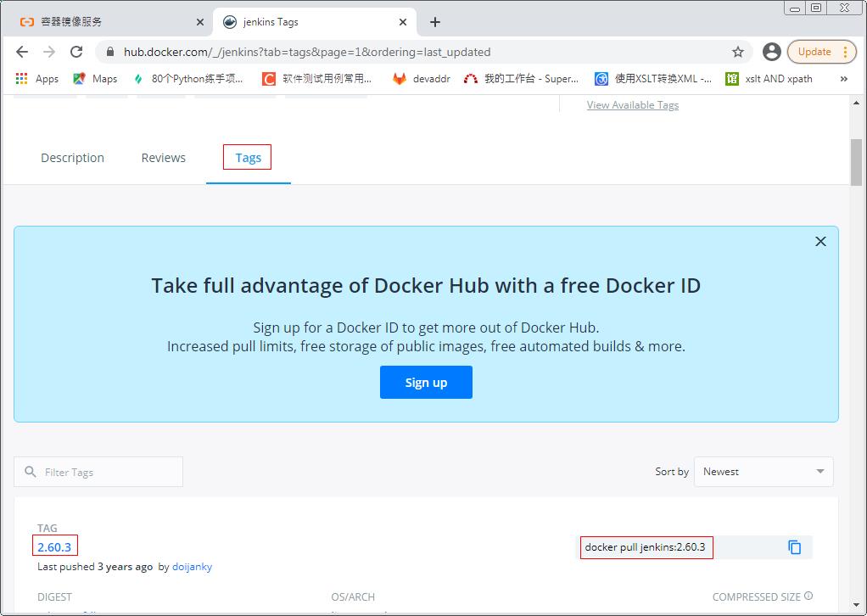Click the page vertical scrollbar thumb
867x616 pixels.
[857, 162]
